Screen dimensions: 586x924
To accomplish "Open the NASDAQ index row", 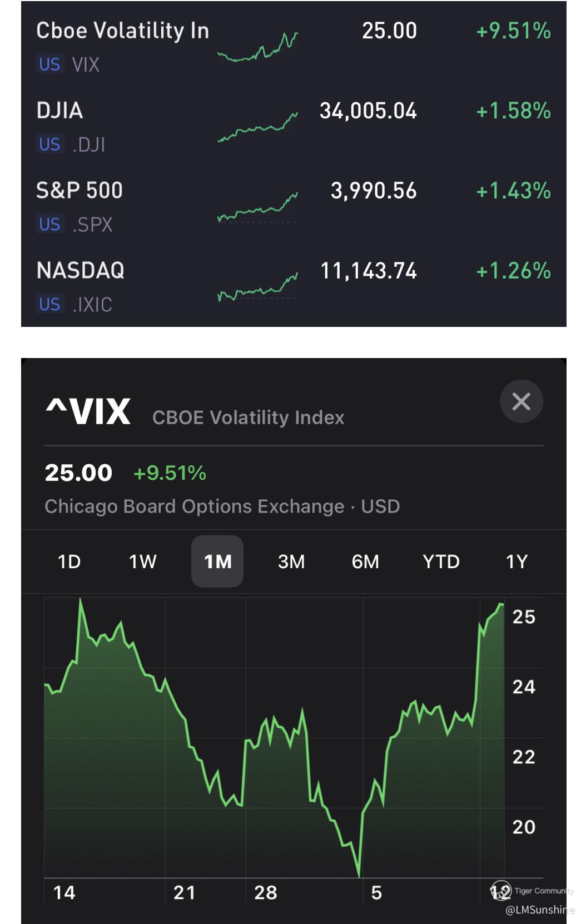I will coord(81,271).
